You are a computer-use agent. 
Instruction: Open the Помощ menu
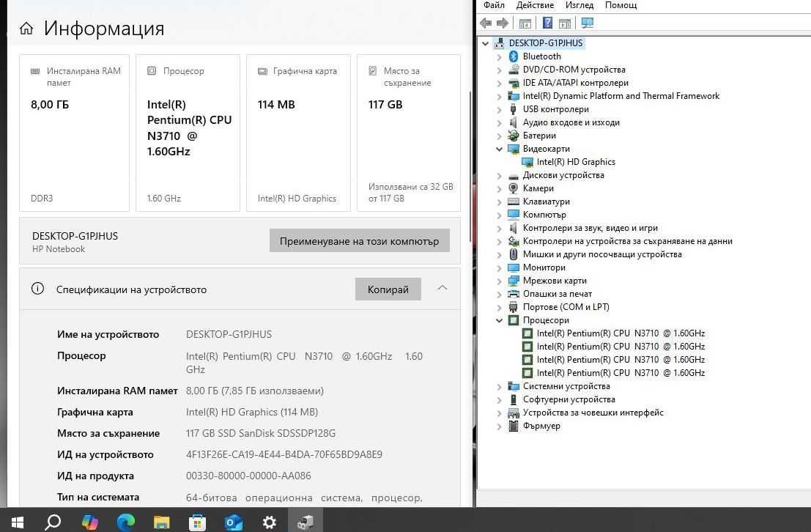pos(621,5)
